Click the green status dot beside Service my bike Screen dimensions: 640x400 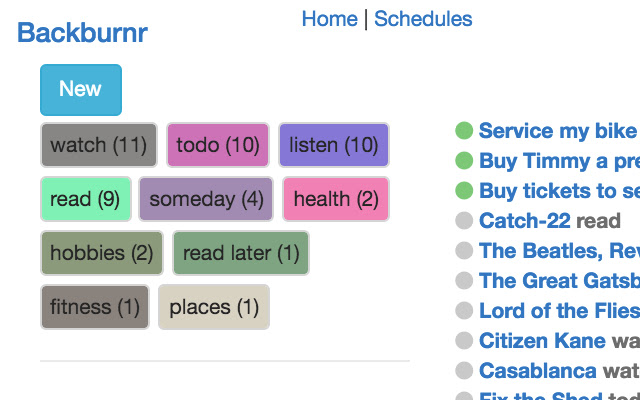[464, 131]
